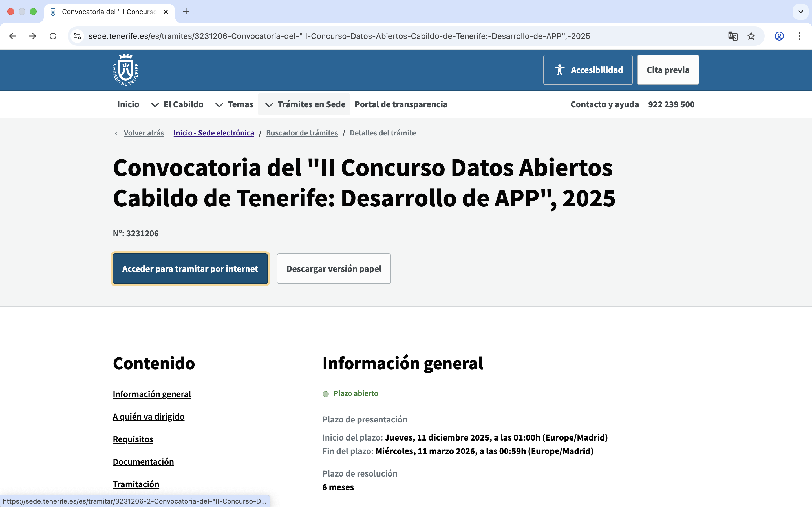
Task: Click the Cita previa button
Action: pos(667,70)
